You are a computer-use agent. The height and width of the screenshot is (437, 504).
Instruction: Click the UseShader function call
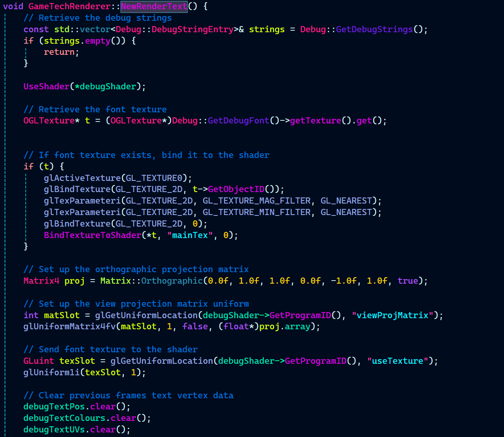point(46,87)
